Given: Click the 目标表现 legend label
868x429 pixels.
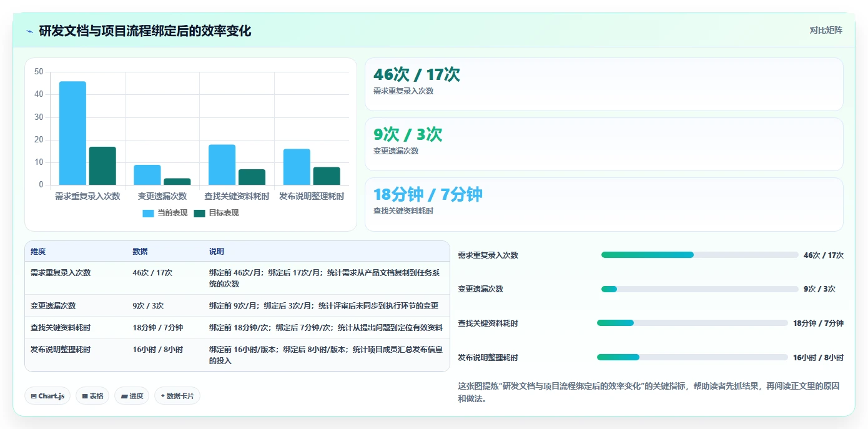Looking at the screenshot, I should [224, 213].
